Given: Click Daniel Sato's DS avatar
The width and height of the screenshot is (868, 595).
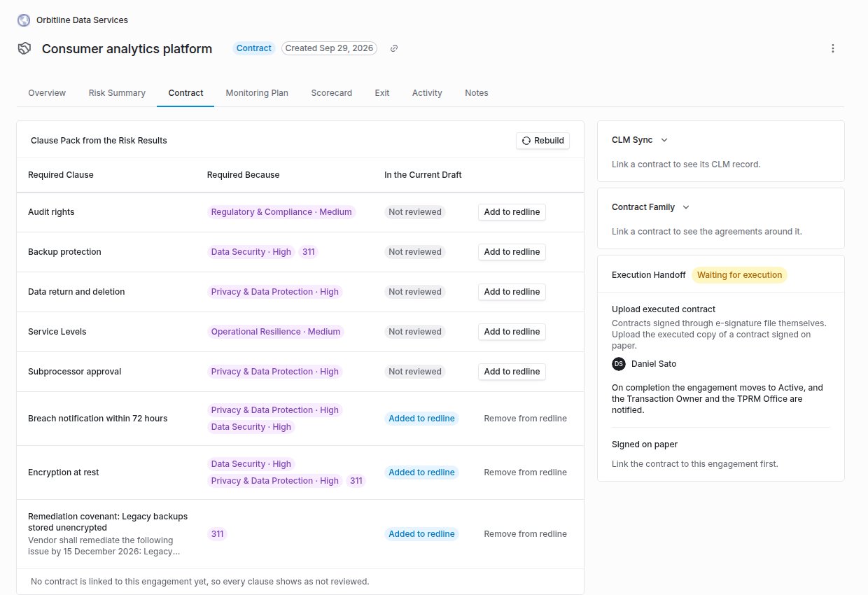Looking at the screenshot, I should [619, 364].
